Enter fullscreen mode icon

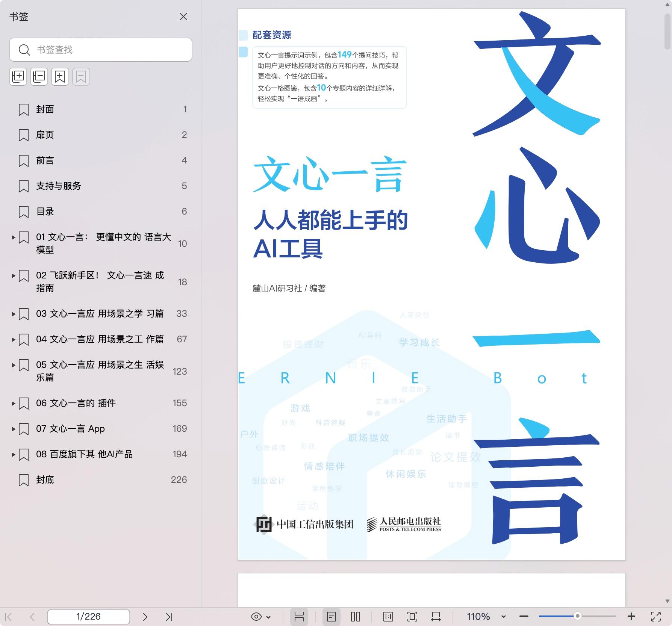656,617
